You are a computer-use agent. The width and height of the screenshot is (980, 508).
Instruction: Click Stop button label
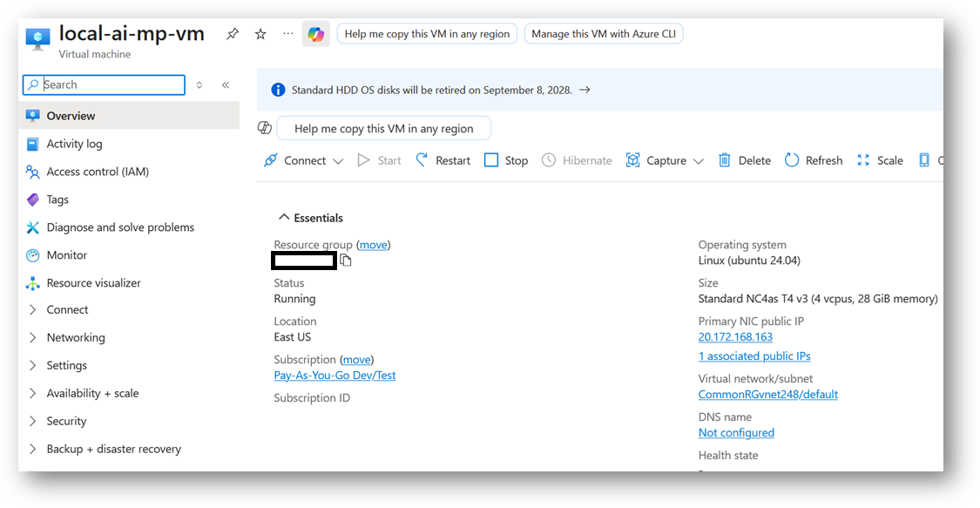(x=517, y=160)
